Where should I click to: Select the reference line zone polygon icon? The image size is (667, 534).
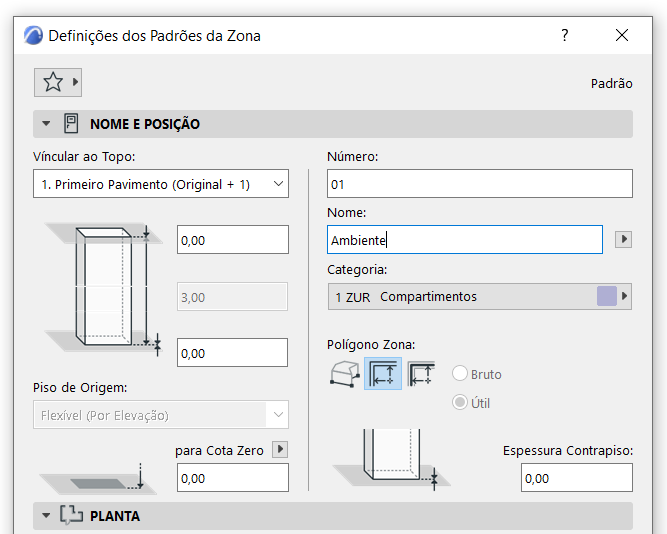coord(421,374)
